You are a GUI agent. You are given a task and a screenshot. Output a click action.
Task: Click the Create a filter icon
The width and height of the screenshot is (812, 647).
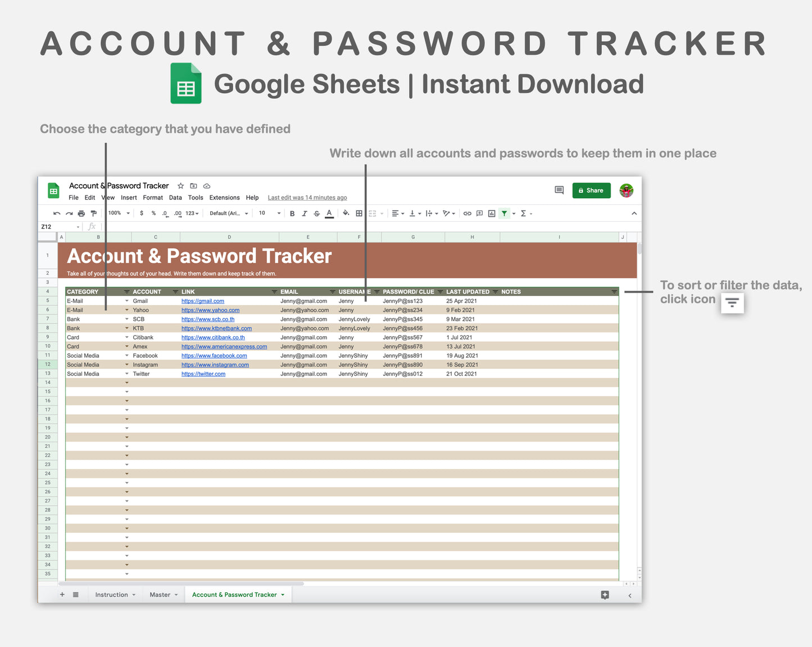pos(504,213)
